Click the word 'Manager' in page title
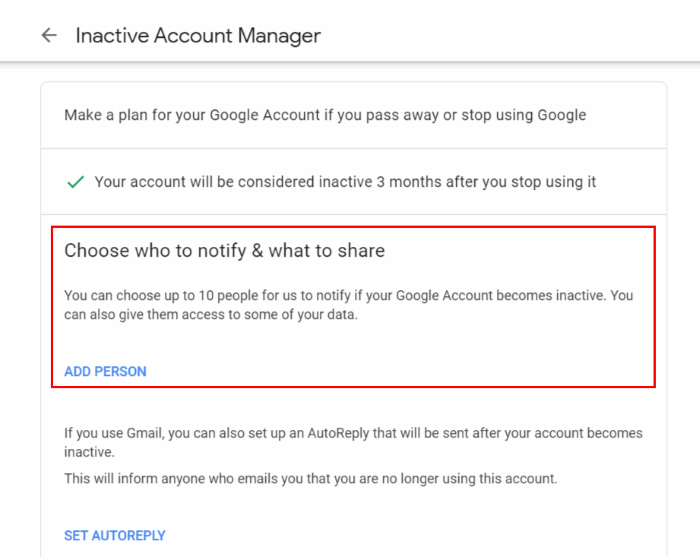This screenshot has width=700, height=557. [279, 36]
